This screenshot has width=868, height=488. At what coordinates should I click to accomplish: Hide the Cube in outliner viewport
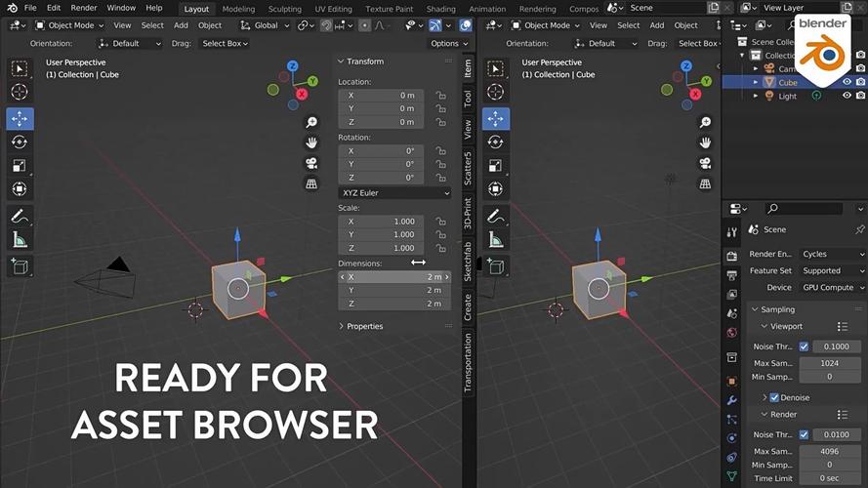[847, 82]
